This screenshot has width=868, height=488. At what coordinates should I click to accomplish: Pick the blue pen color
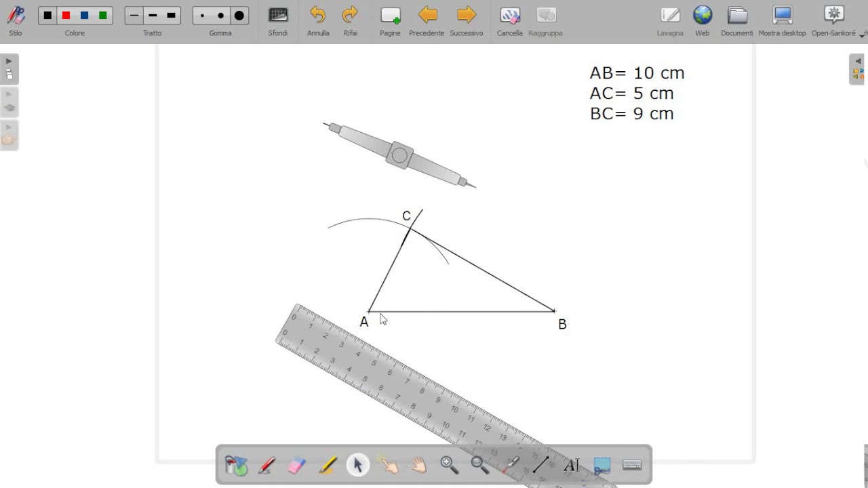[x=84, y=16]
